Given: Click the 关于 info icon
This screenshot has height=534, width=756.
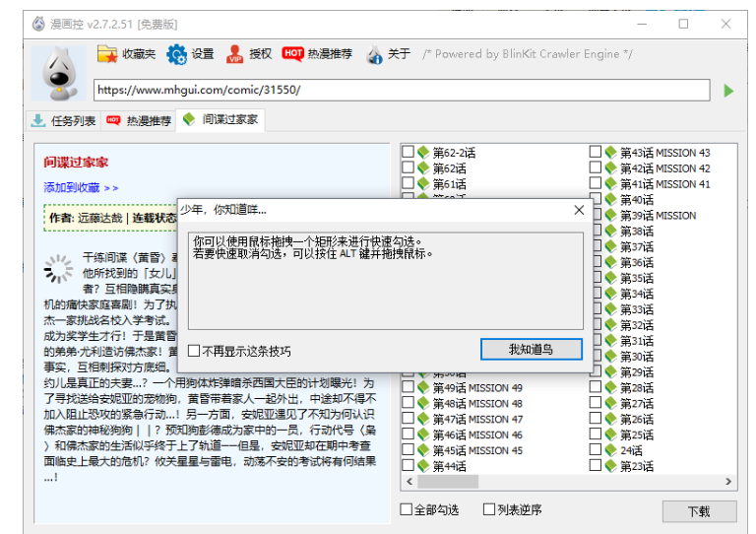Looking at the screenshot, I should (375, 55).
